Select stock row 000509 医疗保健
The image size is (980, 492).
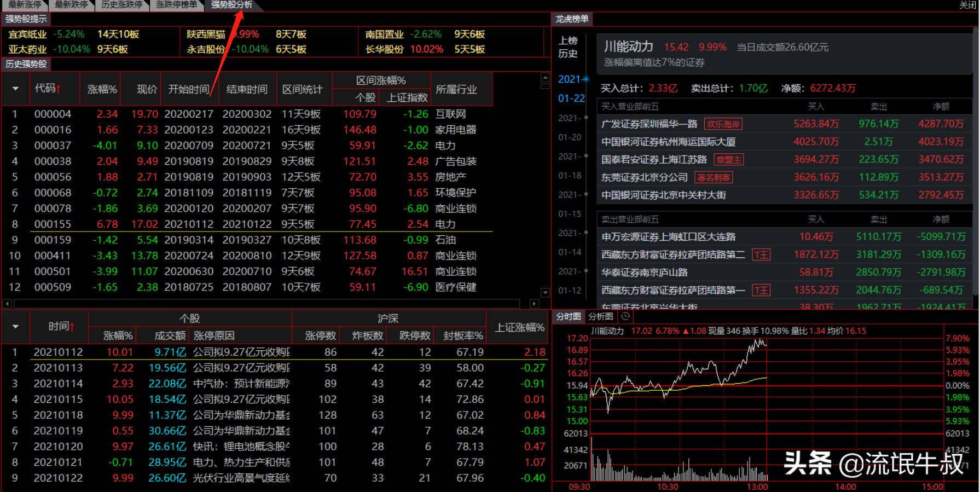tap(247, 287)
